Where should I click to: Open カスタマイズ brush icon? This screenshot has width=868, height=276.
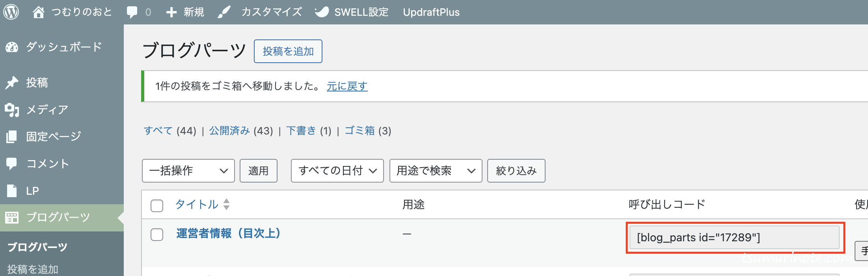tap(224, 12)
